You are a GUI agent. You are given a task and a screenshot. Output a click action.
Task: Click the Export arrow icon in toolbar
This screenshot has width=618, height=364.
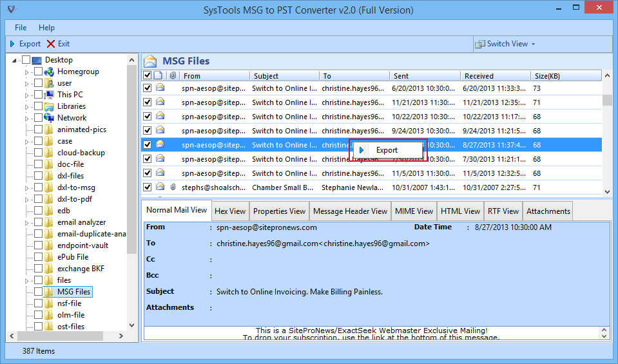point(12,44)
